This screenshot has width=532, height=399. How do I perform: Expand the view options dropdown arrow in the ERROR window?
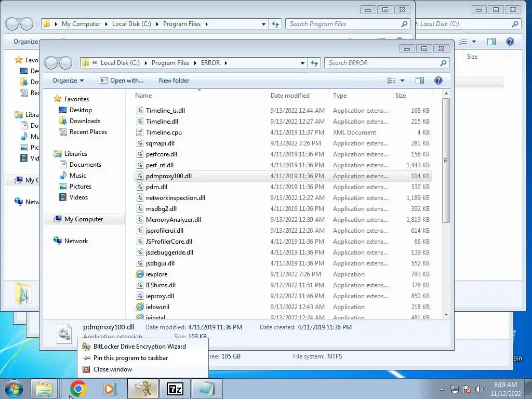tap(403, 81)
